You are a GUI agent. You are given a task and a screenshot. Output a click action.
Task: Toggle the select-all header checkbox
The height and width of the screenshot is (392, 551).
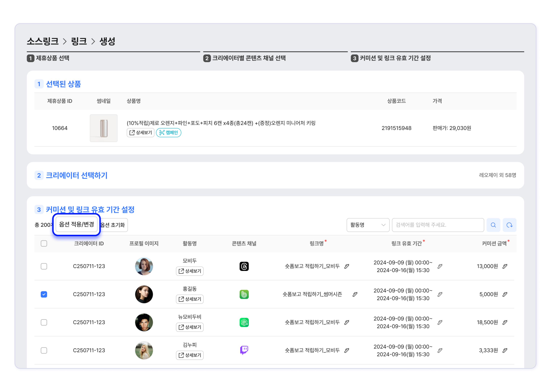pos(44,243)
